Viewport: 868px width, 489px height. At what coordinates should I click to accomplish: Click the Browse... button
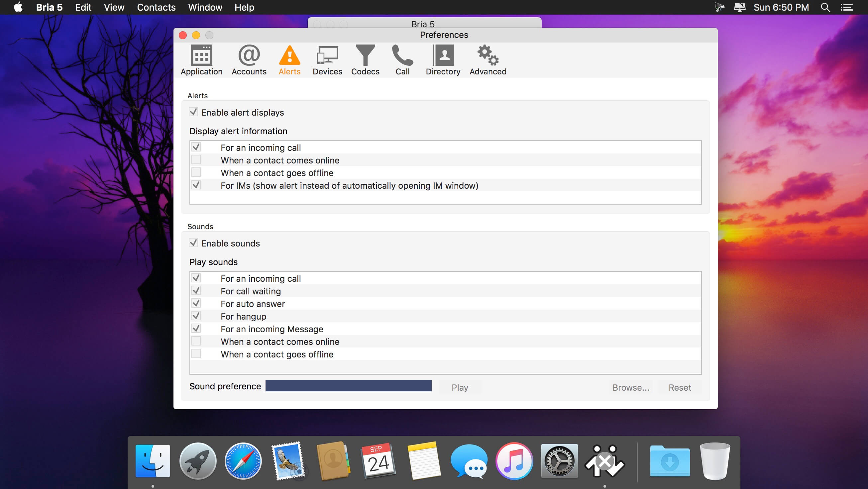click(630, 387)
